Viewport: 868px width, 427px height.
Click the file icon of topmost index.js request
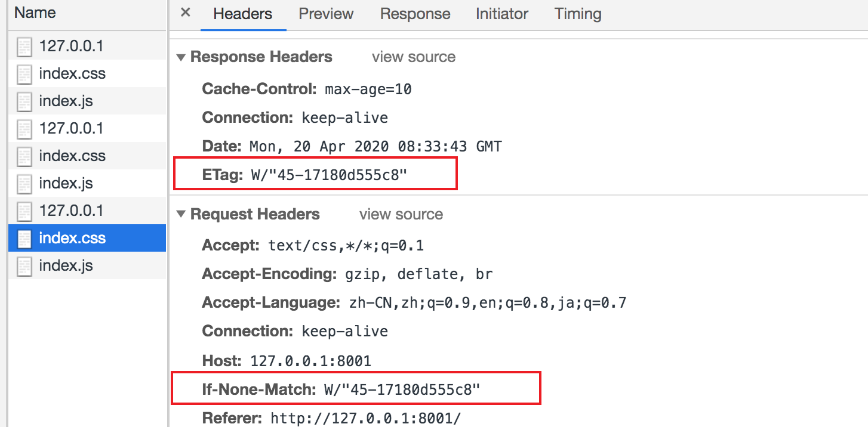(x=24, y=101)
